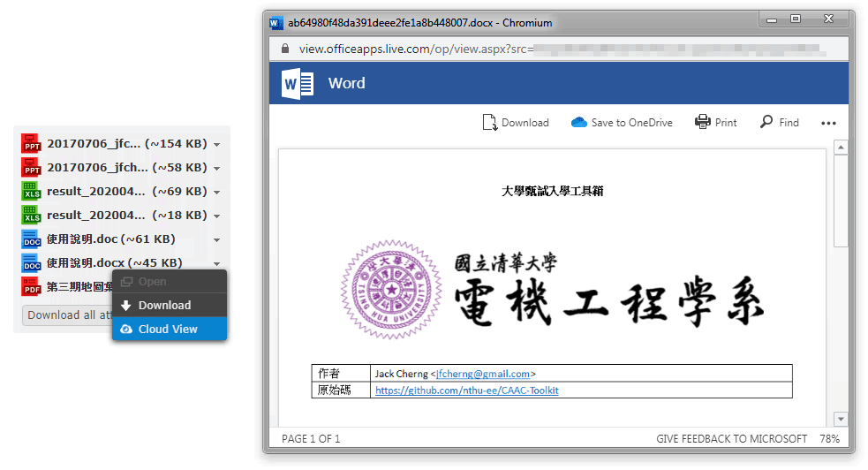Click the view.officeapps.live.com address bar
Screen dimensions: 868x470
(559, 49)
